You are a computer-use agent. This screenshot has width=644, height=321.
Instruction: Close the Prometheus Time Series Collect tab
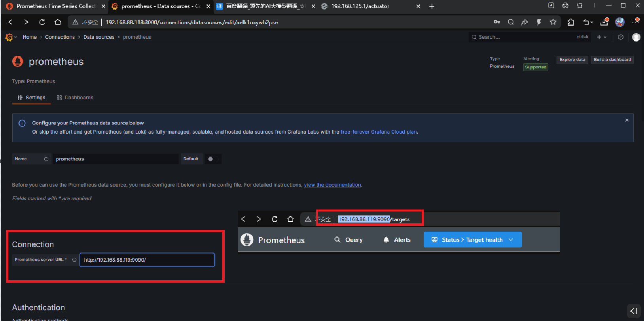click(104, 6)
